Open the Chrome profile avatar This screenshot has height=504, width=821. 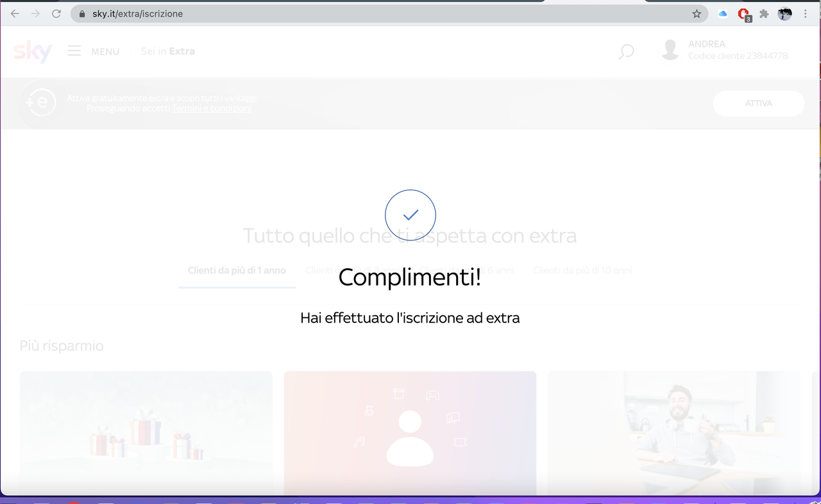[x=785, y=13]
